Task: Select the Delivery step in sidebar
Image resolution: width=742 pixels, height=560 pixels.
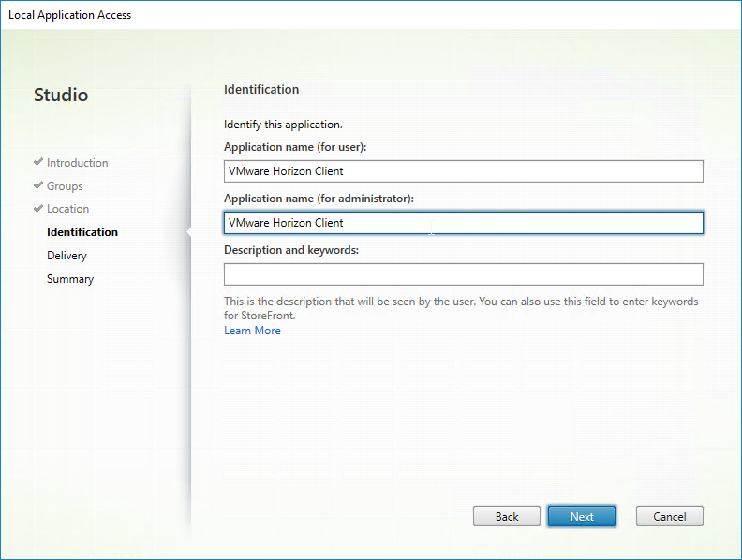Action: pos(67,256)
